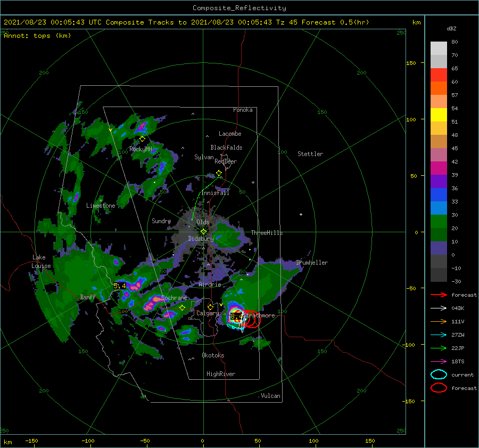This screenshot has height=448, width=479.
Task: Click the Cochrane city label
Action: pos(174,298)
